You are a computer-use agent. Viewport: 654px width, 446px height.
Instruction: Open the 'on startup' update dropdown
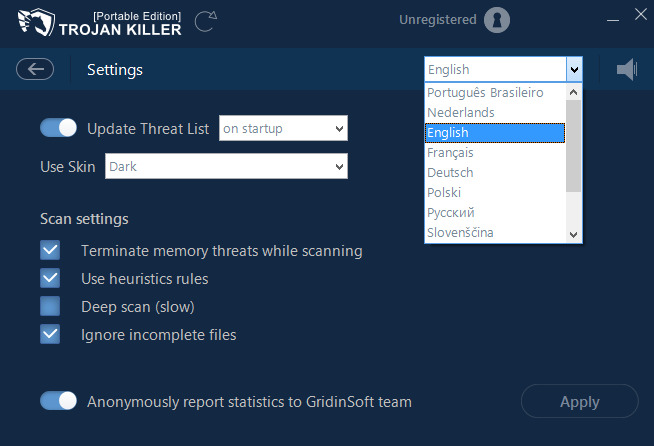tap(283, 128)
